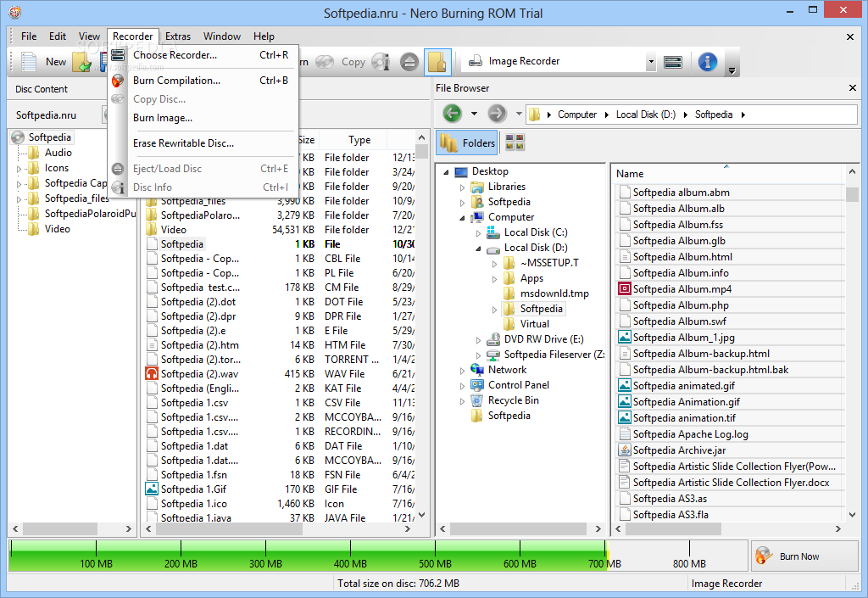Select Burn Image... menu entry
The image size is (868, 598).
click(x=203, y=118)
